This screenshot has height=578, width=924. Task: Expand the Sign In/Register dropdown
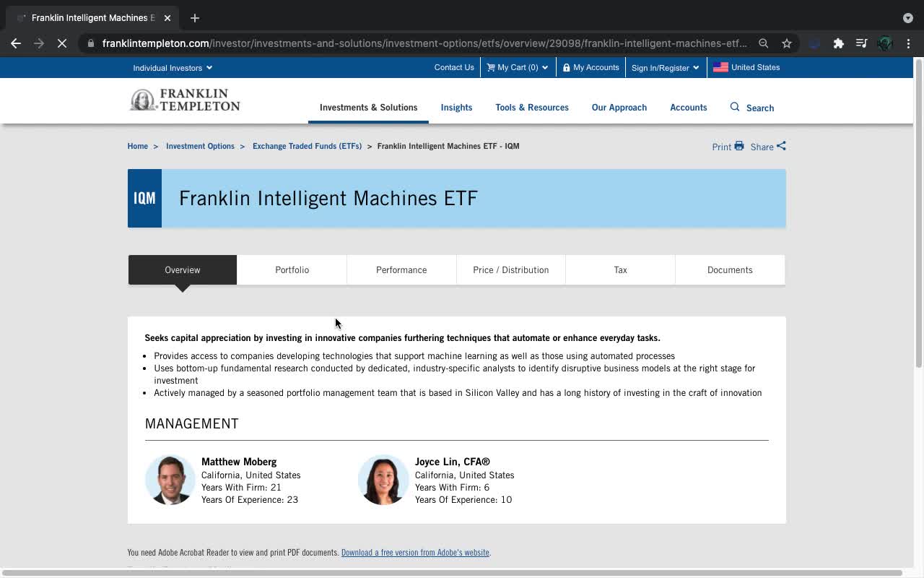pyautogui.click(x=665, y=68)
